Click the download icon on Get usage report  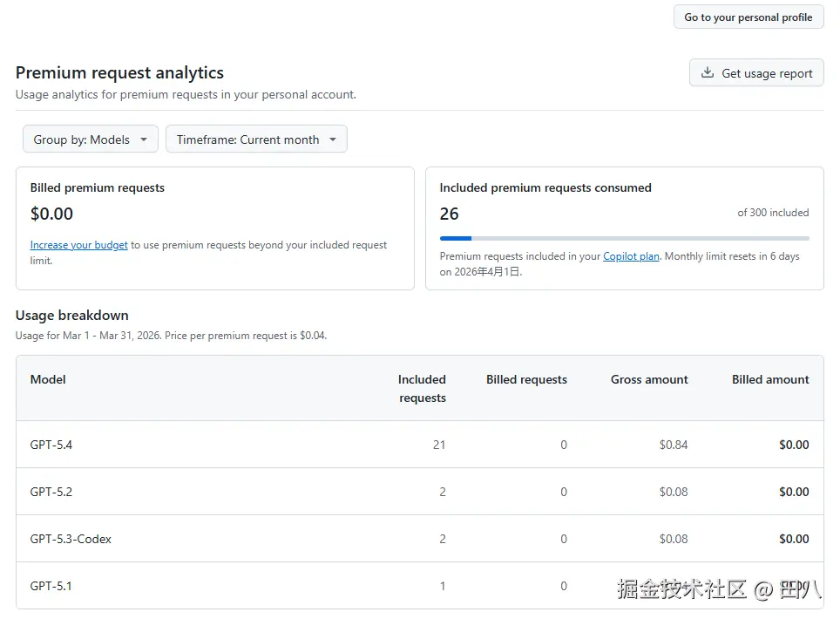708,73
